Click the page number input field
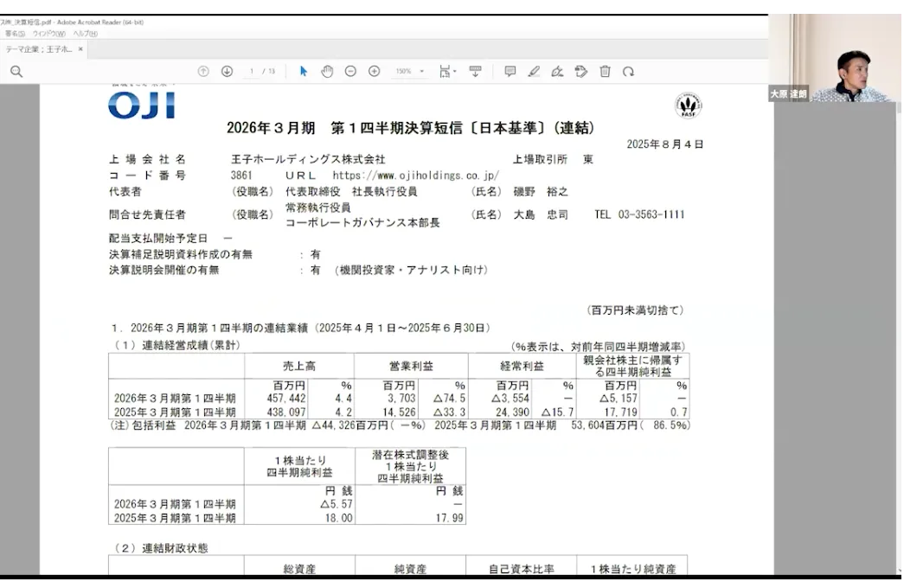The image size is (904, 588). [252, 72]
